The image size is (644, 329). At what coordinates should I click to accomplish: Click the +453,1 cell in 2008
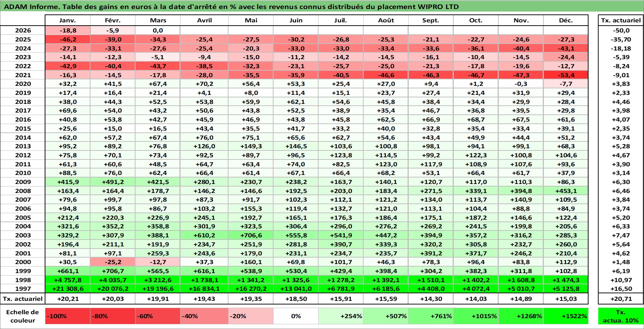click(566, 191)
